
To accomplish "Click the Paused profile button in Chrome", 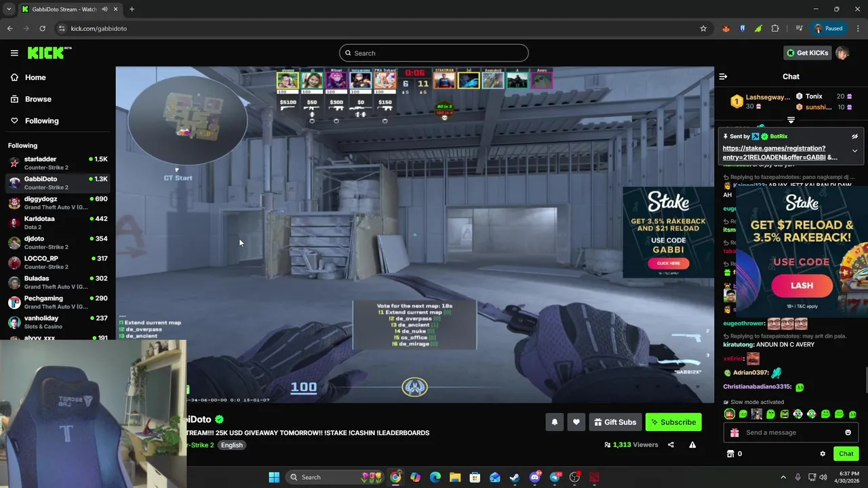I will point(828,28).
